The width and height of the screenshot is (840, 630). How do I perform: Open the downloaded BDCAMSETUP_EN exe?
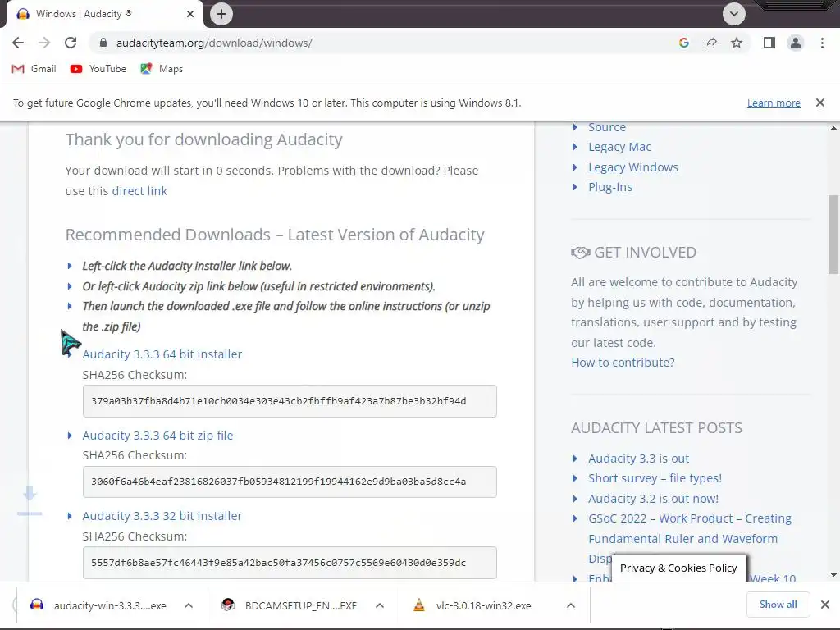pos(300,606)
